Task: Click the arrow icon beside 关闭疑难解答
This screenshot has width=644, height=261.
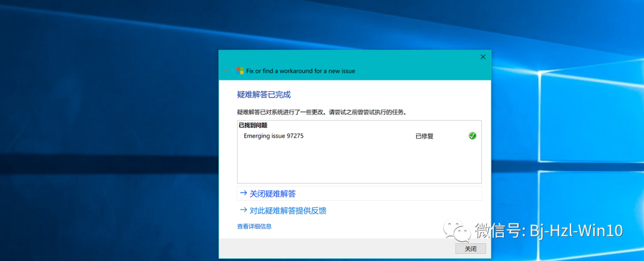Action: pos(243,193)
